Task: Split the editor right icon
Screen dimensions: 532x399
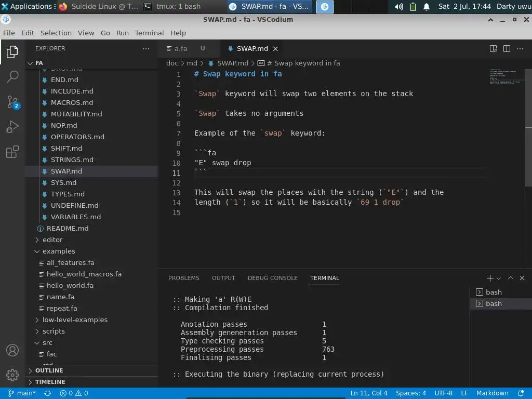Action: tap(507, 48)
